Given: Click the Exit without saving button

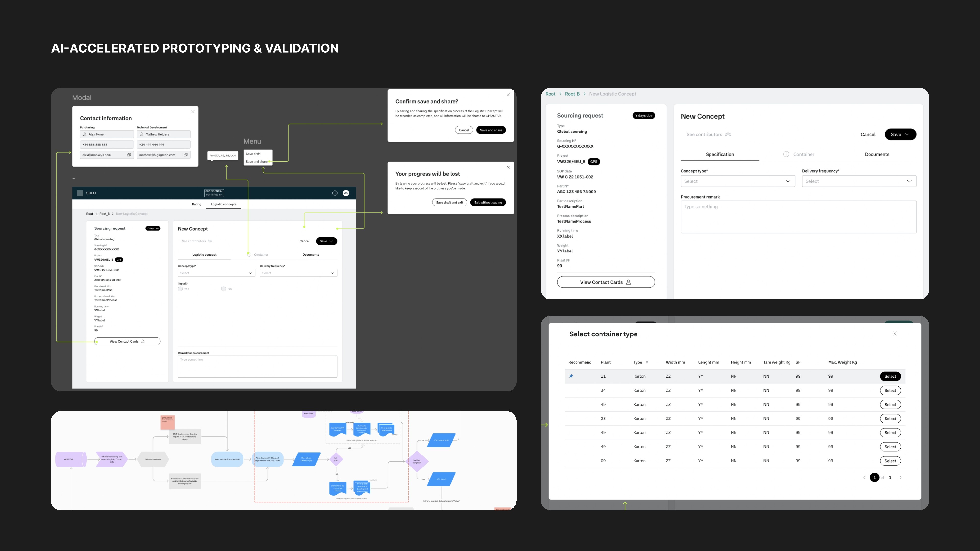Looking at the screenshot, I should coord(488,202).
